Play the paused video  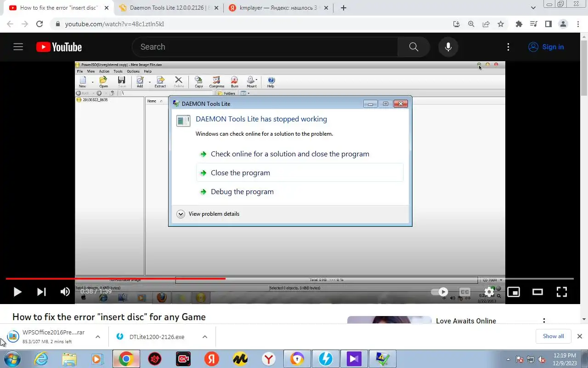coord(17,292)
